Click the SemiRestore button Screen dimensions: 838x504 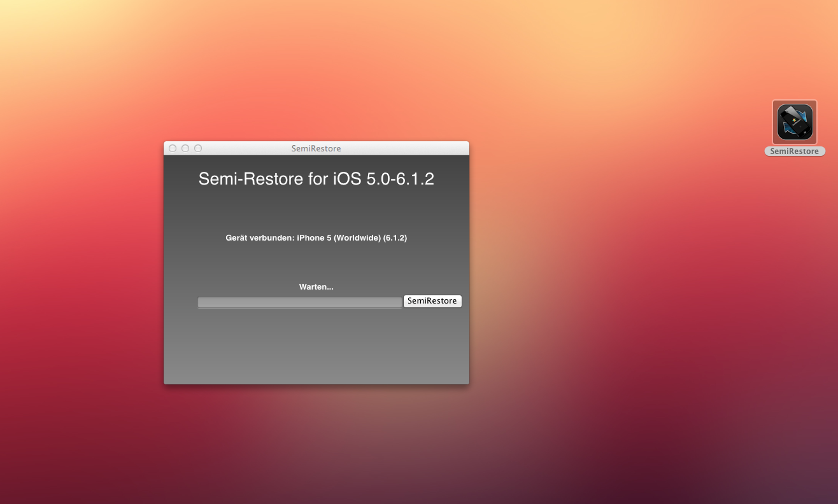click(x=432, y=301)
